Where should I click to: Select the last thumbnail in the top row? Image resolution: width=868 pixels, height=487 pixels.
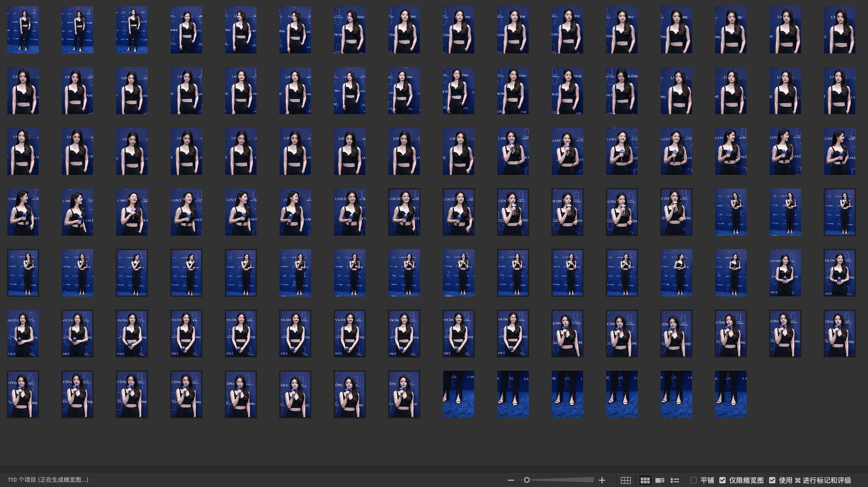[840, 30]
